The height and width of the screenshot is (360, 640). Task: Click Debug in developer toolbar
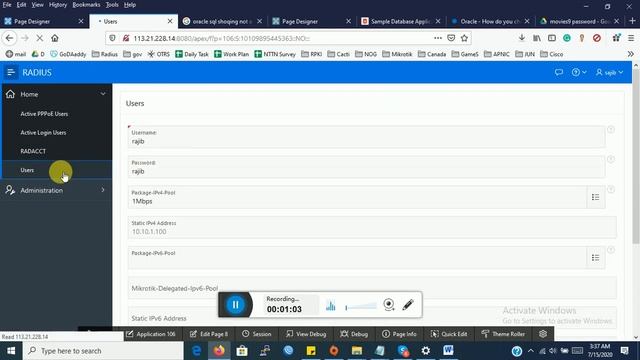354,334
